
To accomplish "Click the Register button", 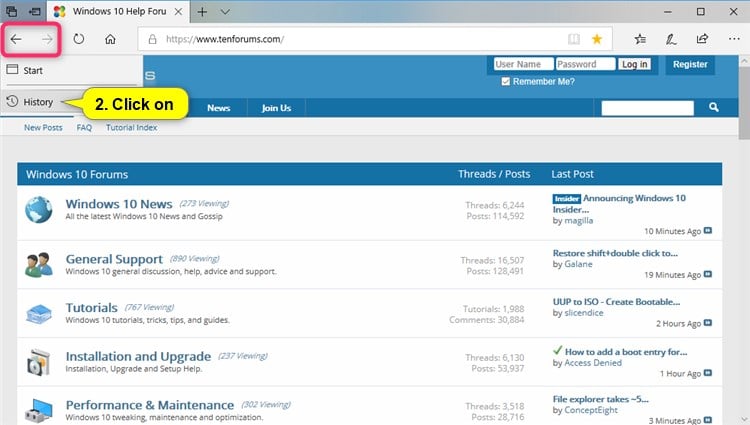I will pos(690,64).
